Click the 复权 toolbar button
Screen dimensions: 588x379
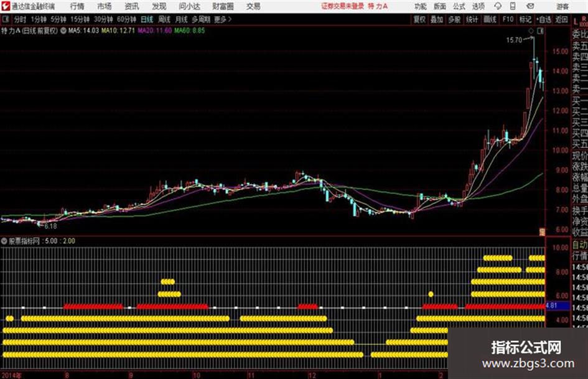pyautogui.click(x=419, y=19)
